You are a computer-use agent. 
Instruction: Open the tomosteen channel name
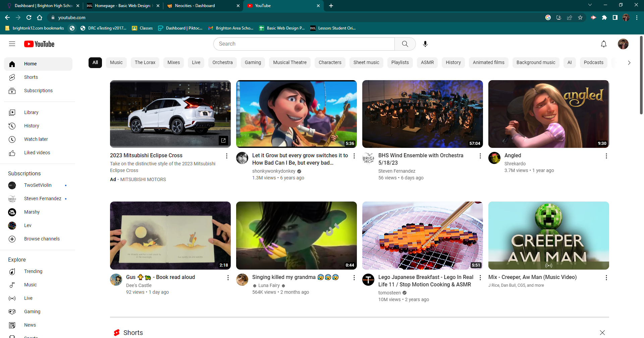389,293
